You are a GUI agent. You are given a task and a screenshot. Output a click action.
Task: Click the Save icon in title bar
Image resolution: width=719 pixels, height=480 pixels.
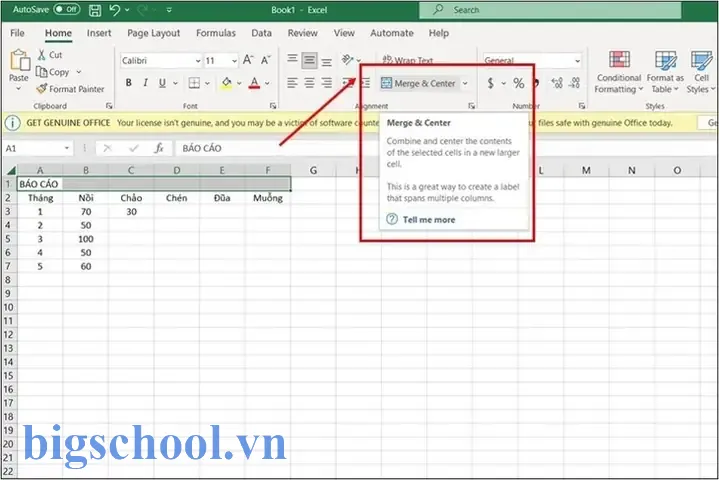pyautogui.click(x=95, y=10)
